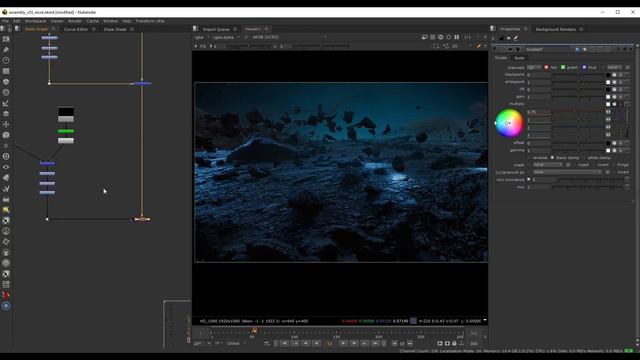Switch to the Dope Sheet tab
The image size is (640, 360).
[x=115, y=29]
